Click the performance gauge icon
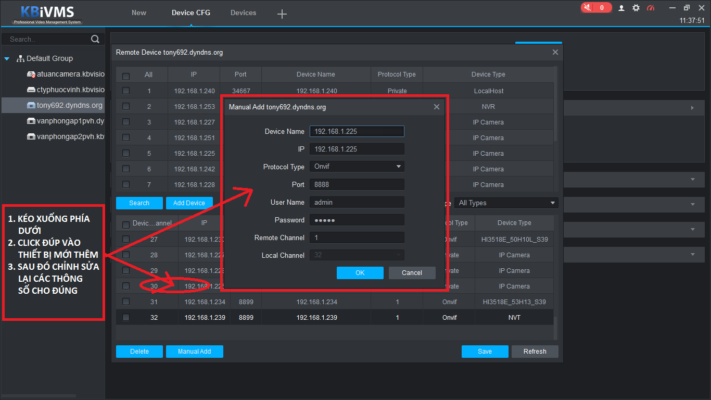 click(651, 8)
